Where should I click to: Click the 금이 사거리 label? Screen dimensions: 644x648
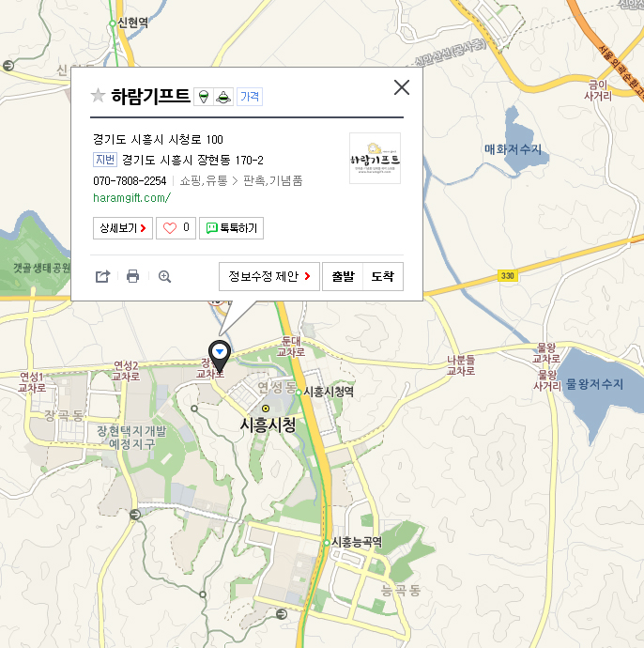pos(598,90)
